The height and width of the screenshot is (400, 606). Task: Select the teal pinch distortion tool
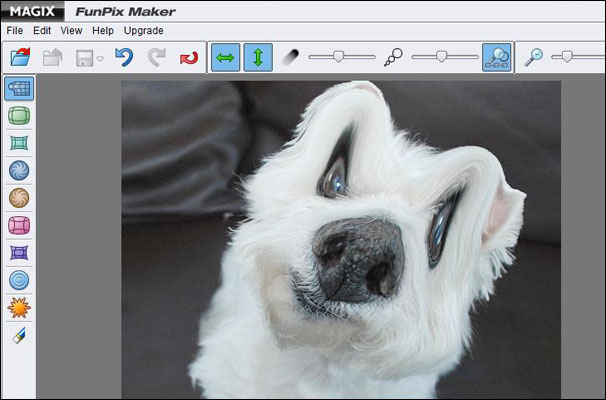click(x=18, y=143)
